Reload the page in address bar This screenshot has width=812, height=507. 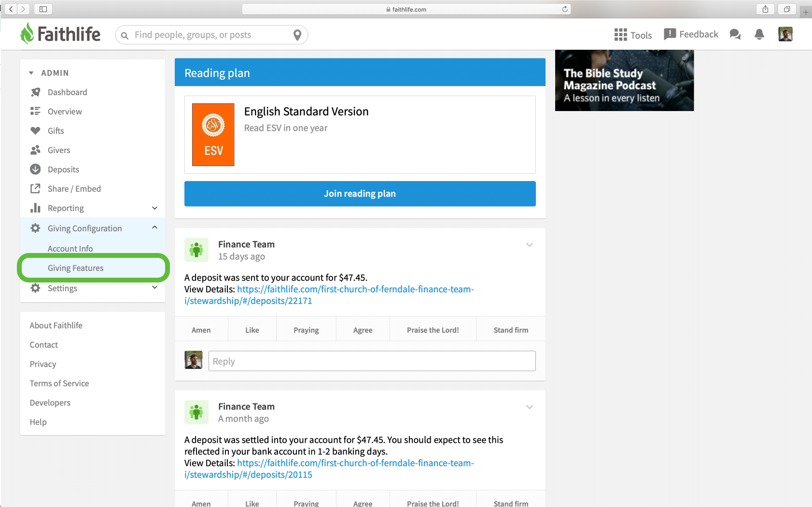(x=565, y=9)
